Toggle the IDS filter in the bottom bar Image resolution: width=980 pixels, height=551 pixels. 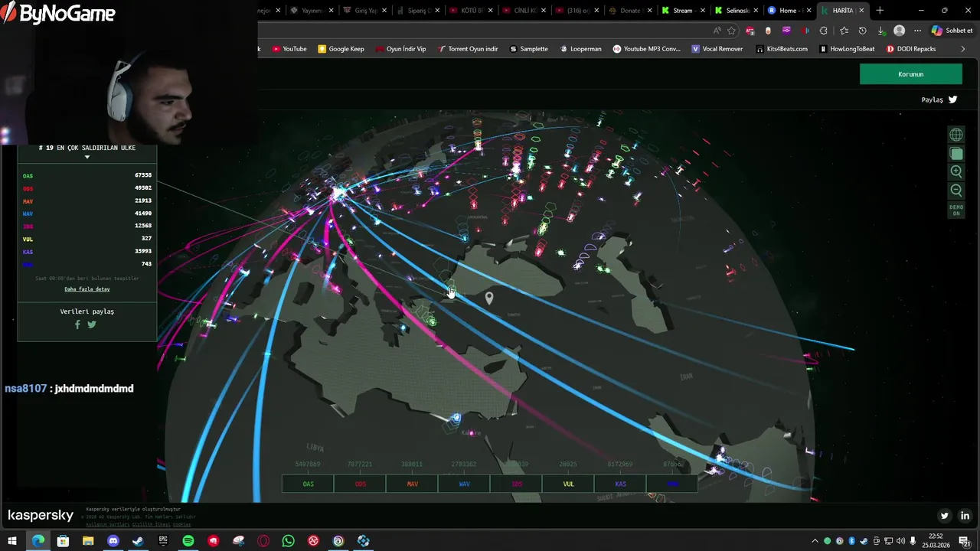click(x=516, y=484)
